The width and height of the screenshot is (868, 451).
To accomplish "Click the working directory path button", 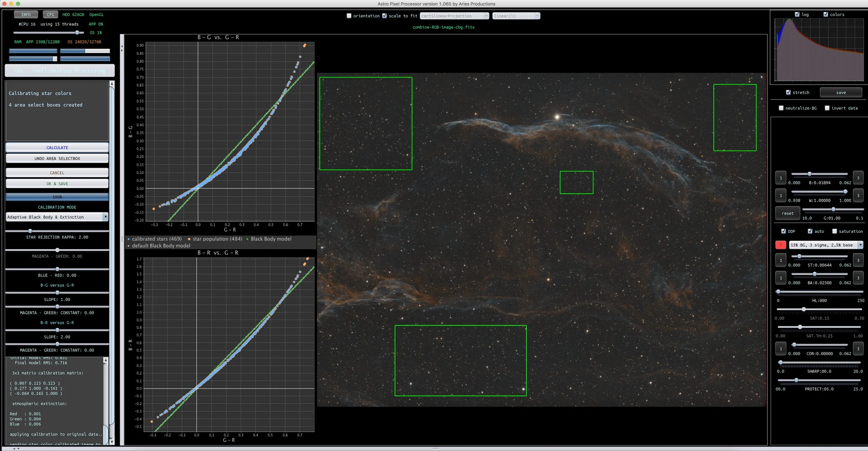I will click(x=60, y=71).
